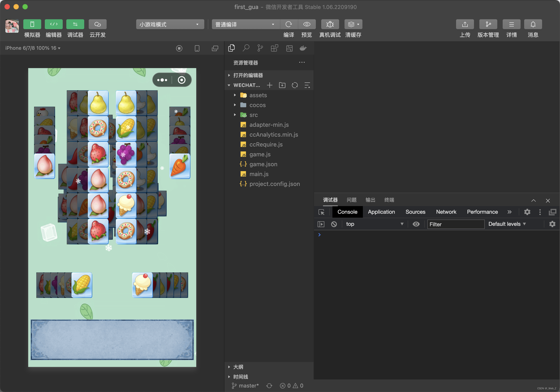
Task: Open version management (版本管理) icon
Action: (488, 24)
